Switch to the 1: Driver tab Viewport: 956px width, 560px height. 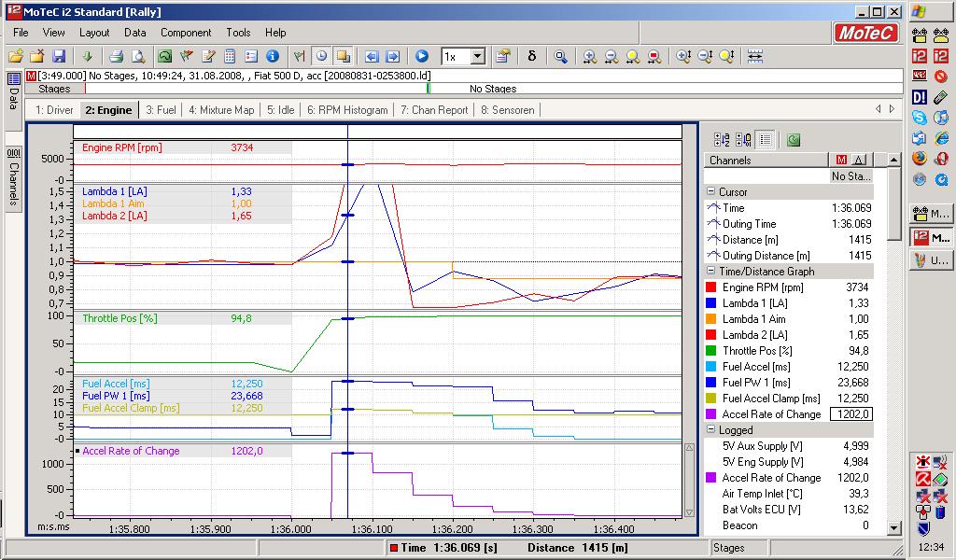click(54, 110)
